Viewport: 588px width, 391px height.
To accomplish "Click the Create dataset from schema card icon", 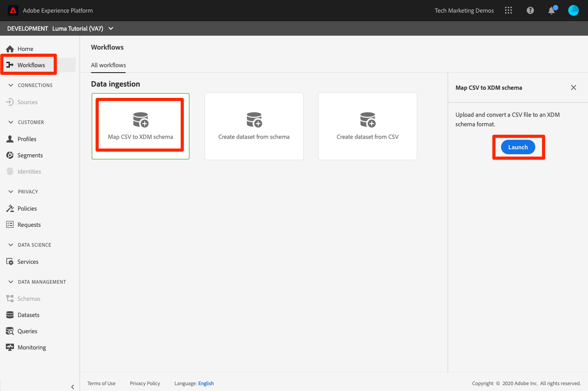I will pos(254,120).
